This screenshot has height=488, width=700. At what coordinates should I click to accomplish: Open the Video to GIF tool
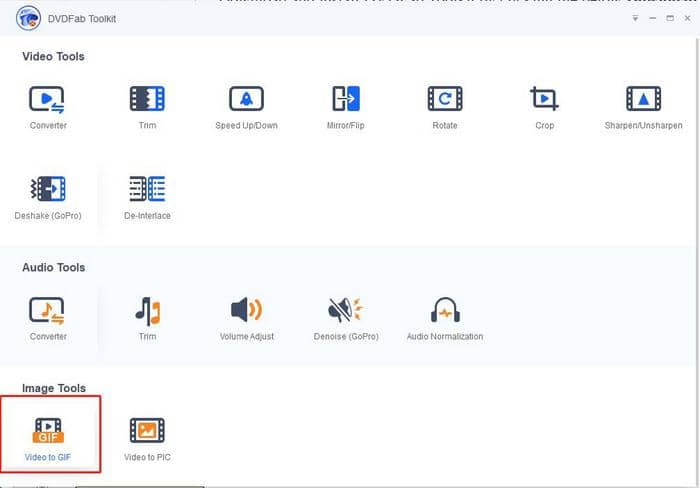pyautogui.click(x=49, y=431)
